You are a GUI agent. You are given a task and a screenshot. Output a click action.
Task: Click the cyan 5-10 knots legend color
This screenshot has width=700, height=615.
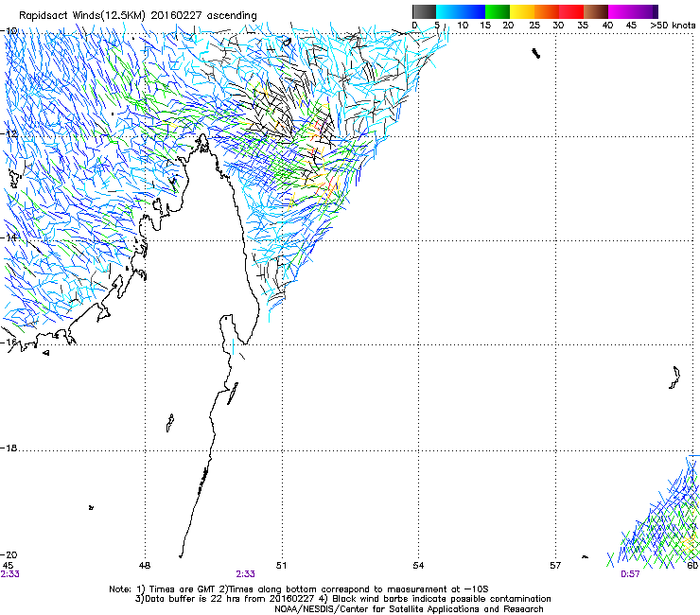[448, 11]
